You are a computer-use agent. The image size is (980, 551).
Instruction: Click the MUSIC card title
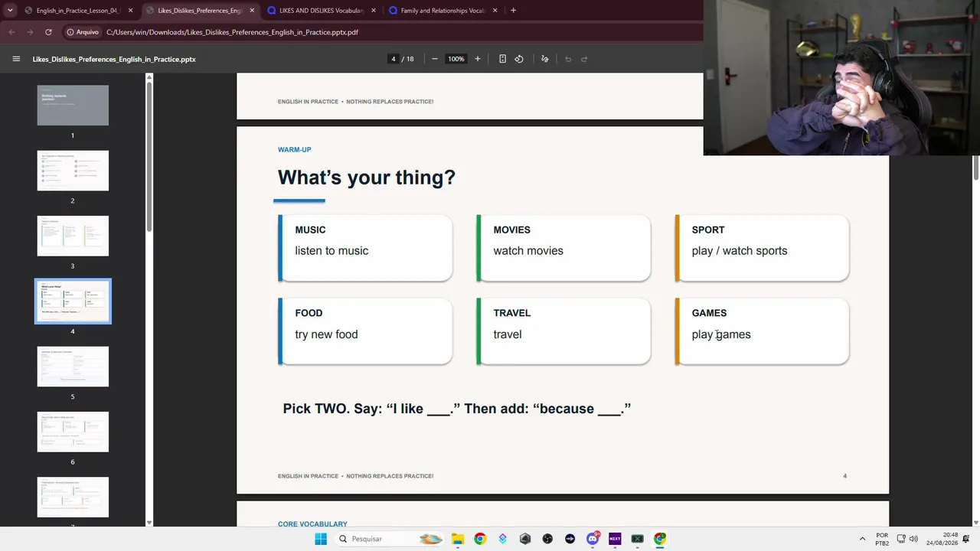click(310, 230)
